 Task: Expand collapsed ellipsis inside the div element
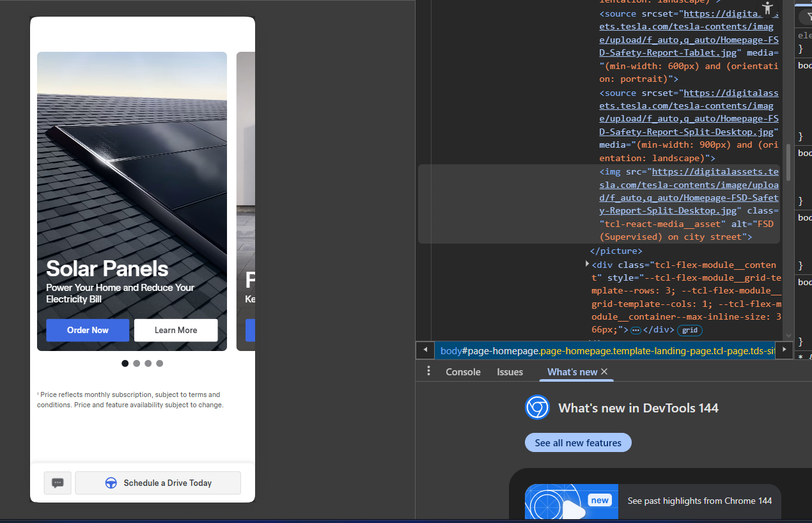636,331
